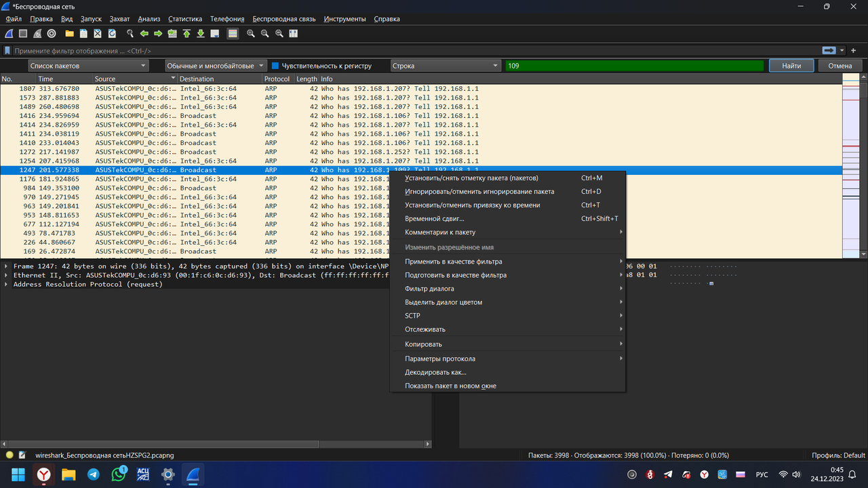Zoom in on the packet list text
The height and width of the screenshot is (488, 868).
[x=251, y=33]
